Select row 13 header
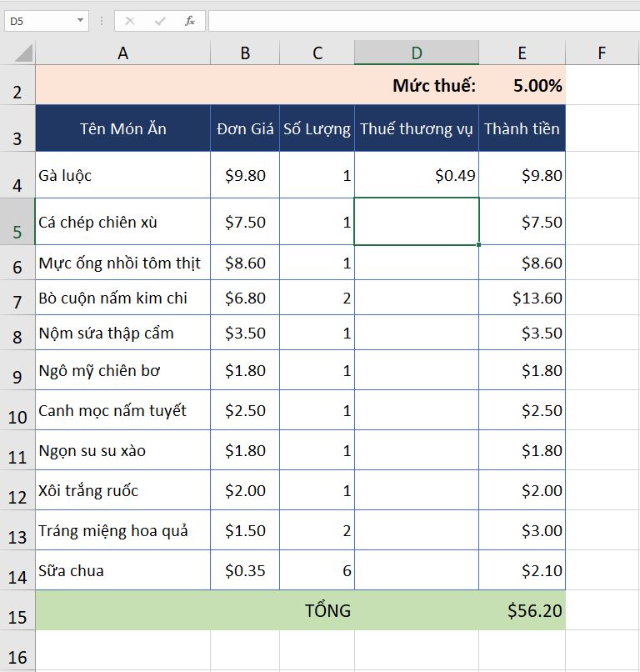 point(17,530)
